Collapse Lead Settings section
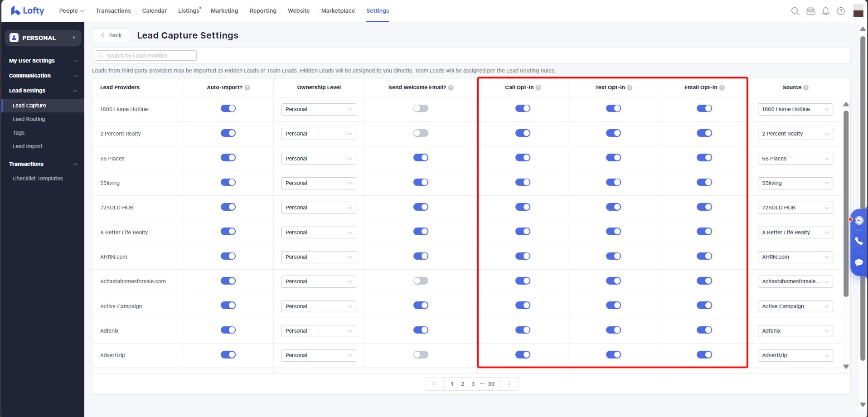This screenshot has width=868, height=417. point(43,91)
